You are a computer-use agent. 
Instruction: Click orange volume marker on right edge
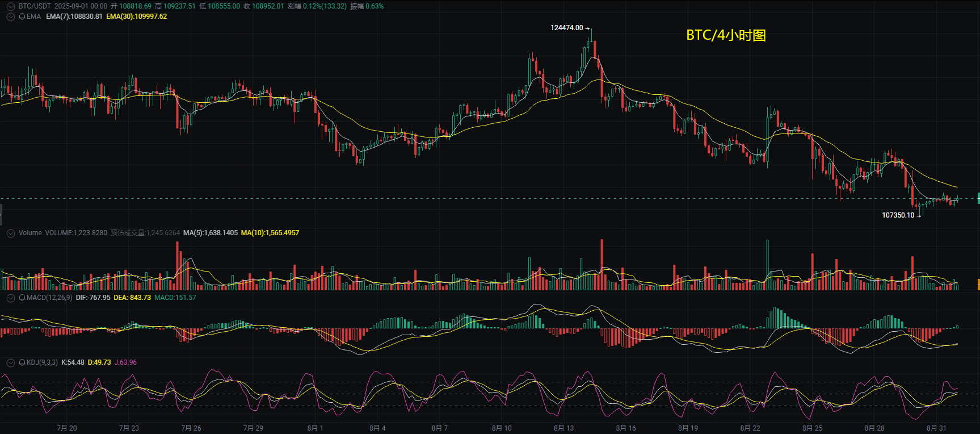[x=978, y=284]
